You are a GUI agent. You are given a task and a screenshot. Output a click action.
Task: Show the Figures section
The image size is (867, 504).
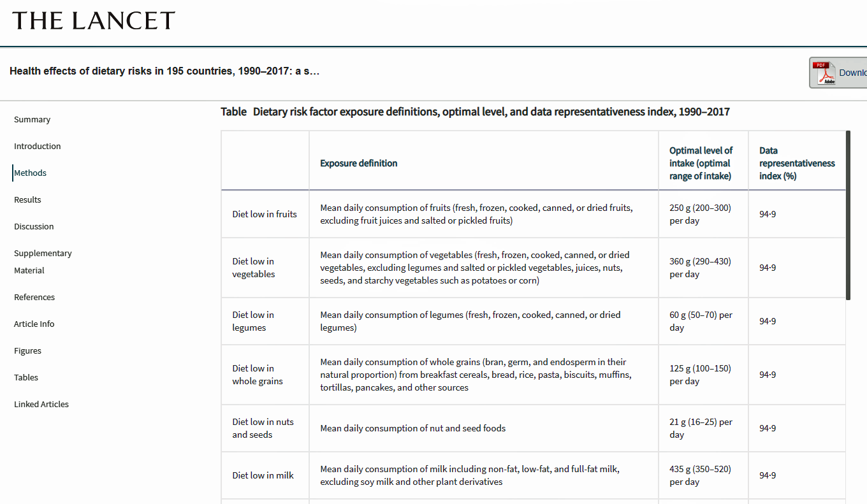coord(27,351)
